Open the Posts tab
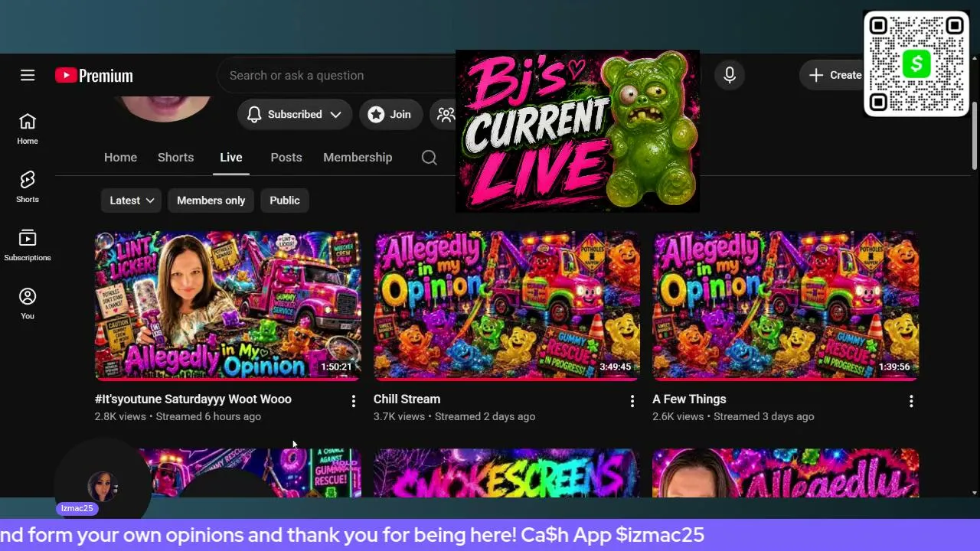 (x=286, y=157)
